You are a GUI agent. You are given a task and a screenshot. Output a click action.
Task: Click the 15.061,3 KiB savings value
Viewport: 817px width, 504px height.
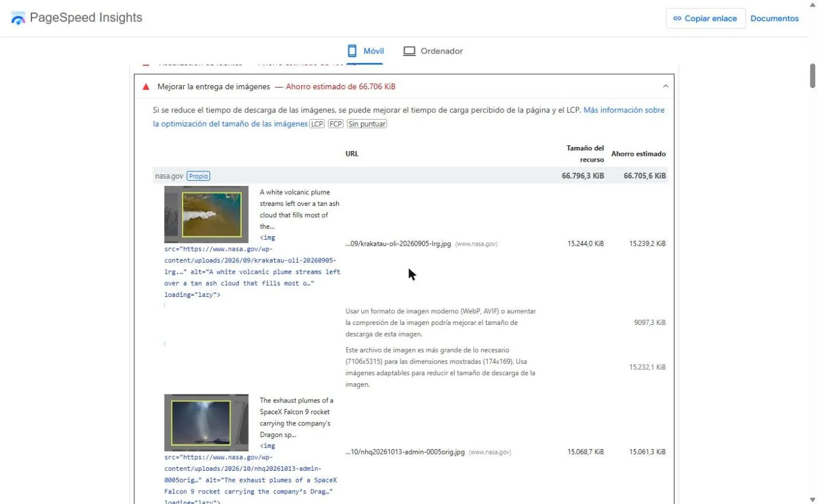647,452
